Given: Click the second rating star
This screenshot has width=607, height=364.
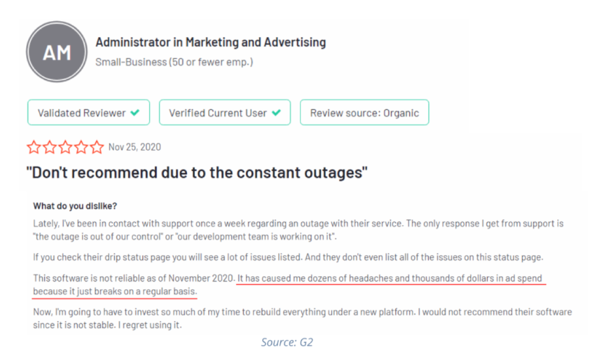Looking at the screenshot, I should [x=49, y=147].
